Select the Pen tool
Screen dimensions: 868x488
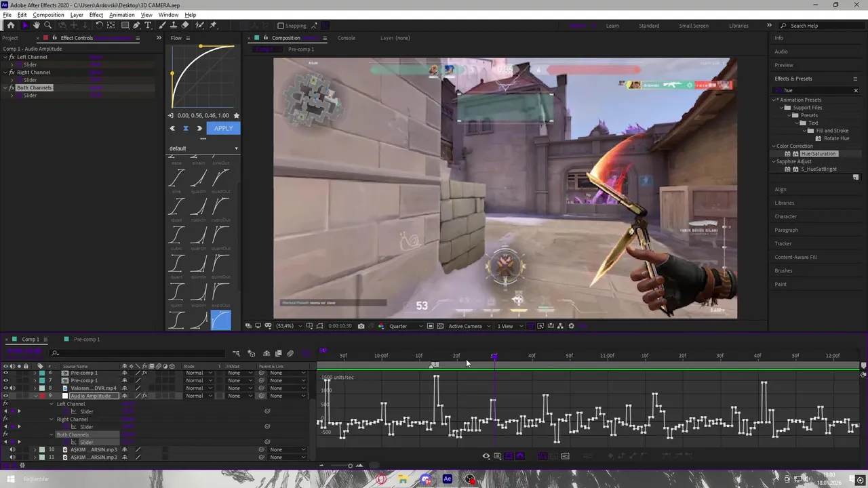coord(136,25)
